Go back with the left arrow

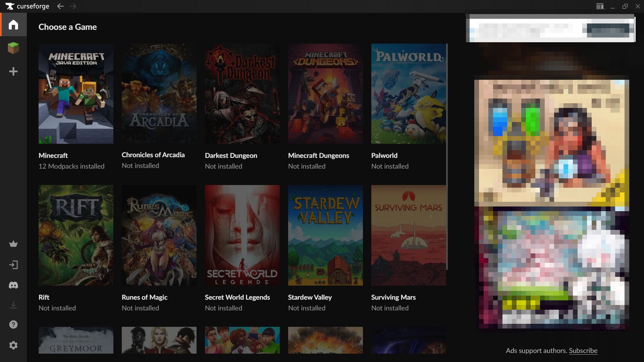[x=60, y=6]
